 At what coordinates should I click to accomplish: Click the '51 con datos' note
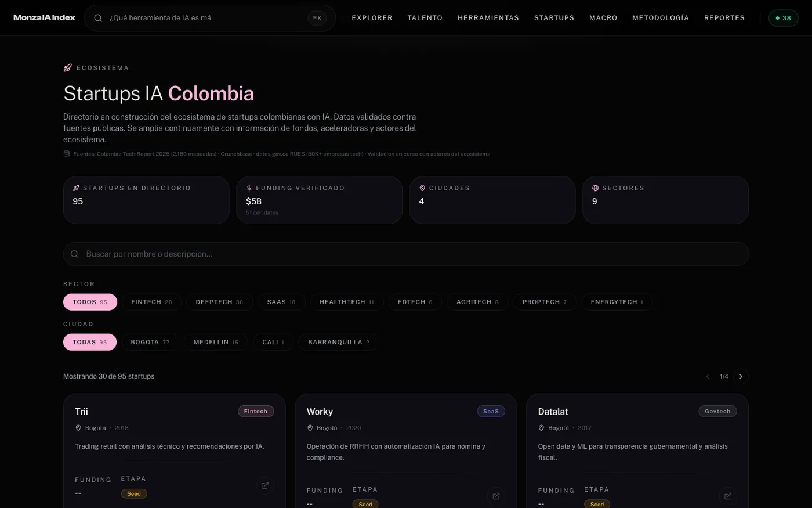[x=262, y=212]
